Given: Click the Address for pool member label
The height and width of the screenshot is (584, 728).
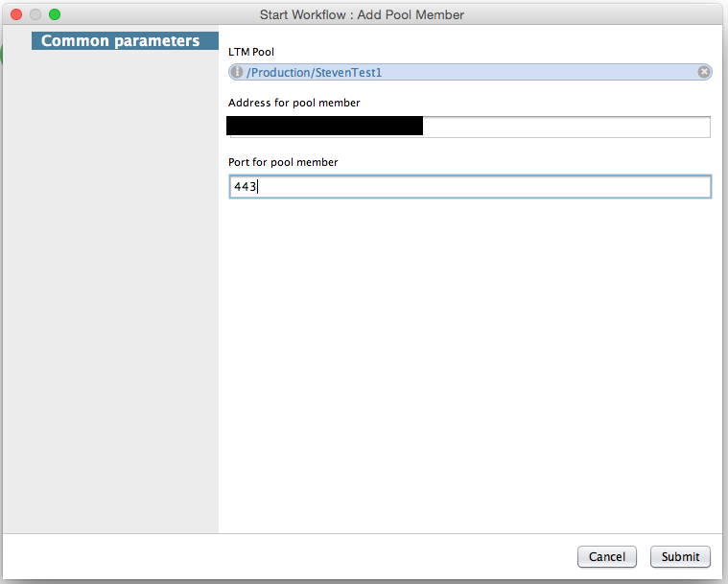Looking at the screenshot, I should (294, 103).
